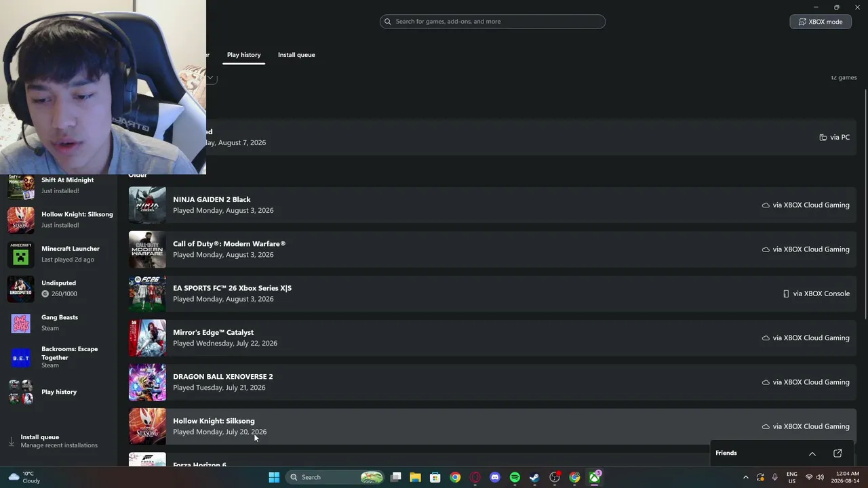Pop out the Friends panel

pyautogui.click(x=837, y=453)
